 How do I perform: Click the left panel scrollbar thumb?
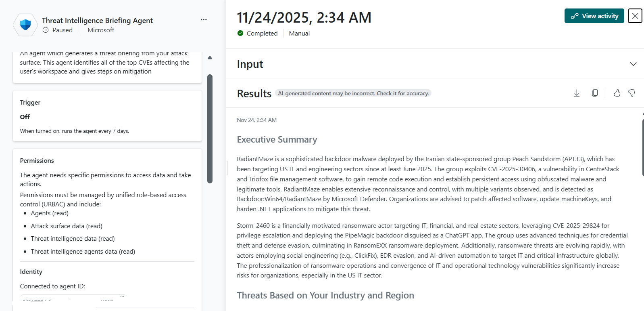click(x=210, y=128)
